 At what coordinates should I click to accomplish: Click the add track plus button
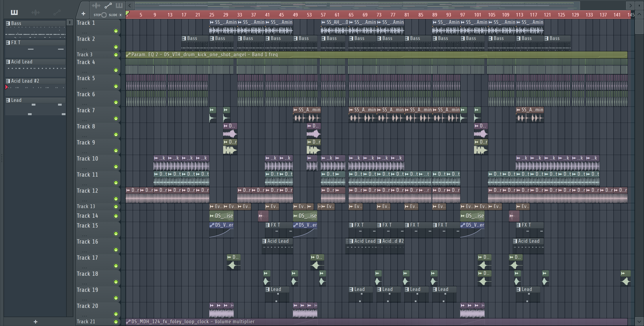tap(83, 14)
